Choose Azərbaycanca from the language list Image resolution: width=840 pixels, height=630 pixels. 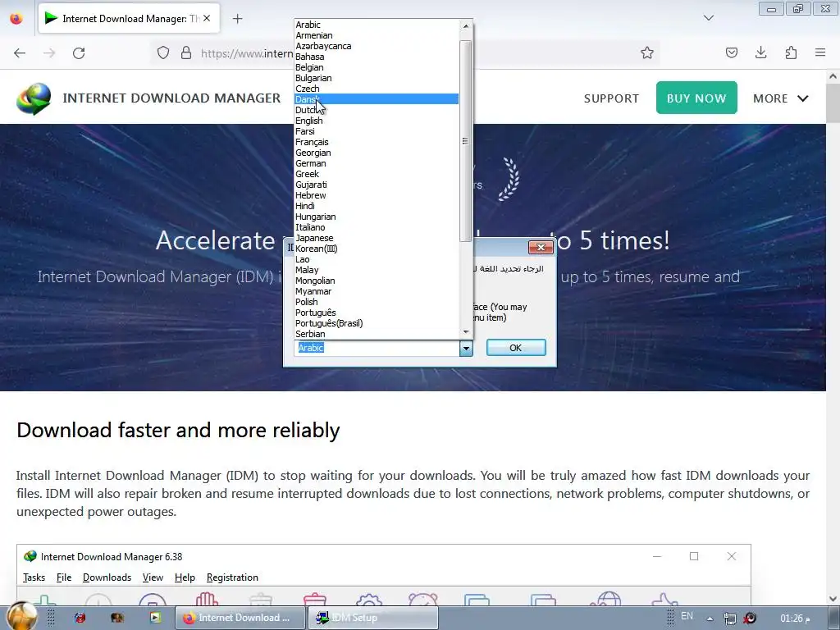pyautogui.click(x=377, y=46)
